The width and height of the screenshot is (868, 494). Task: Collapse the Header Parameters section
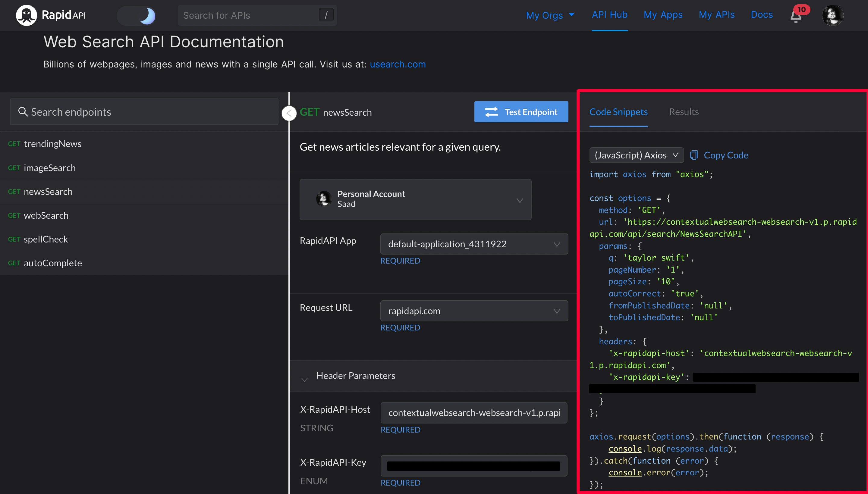tap(304, 379)
